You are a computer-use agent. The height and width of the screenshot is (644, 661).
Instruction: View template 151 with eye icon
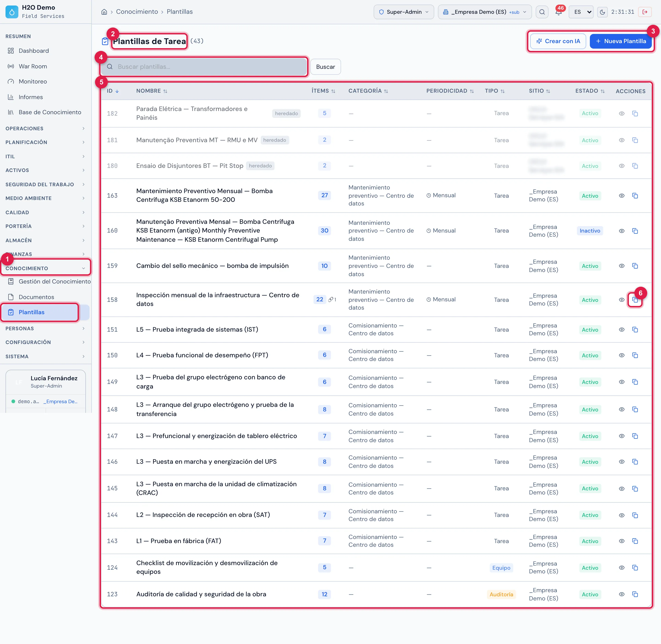coord(622,329)
